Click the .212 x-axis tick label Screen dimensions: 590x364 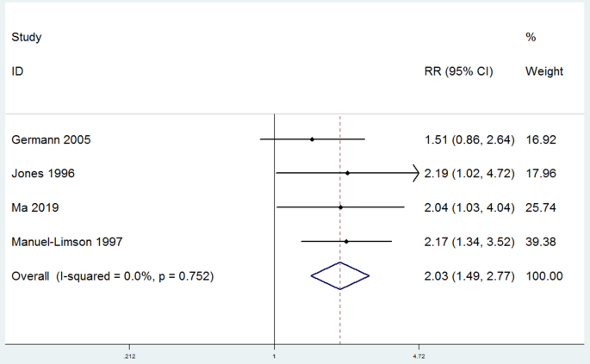click(x=129, y=356)
